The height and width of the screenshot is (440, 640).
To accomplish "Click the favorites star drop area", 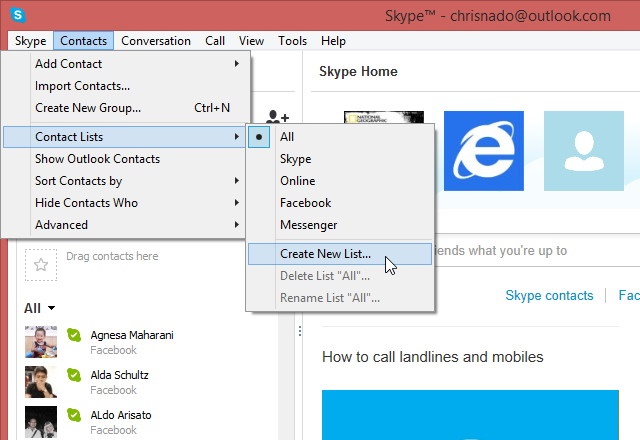I will click(x=41, y=265).
